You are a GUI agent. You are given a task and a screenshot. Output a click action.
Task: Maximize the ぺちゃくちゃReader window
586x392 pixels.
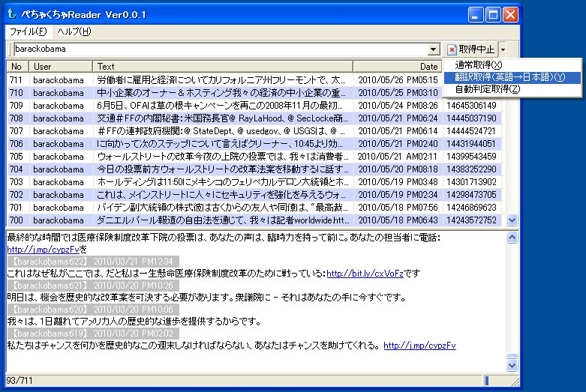pyautogui.click(x=493, y=15)
